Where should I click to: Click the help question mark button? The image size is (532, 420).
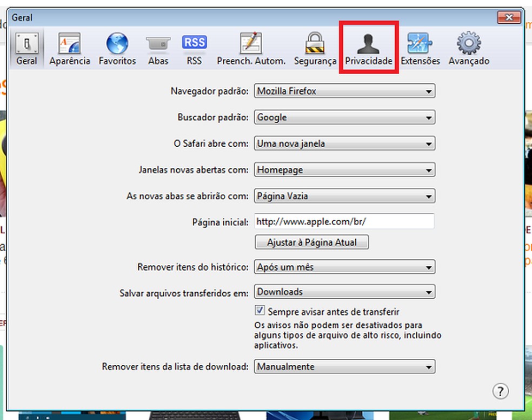(x=501, y=391)
